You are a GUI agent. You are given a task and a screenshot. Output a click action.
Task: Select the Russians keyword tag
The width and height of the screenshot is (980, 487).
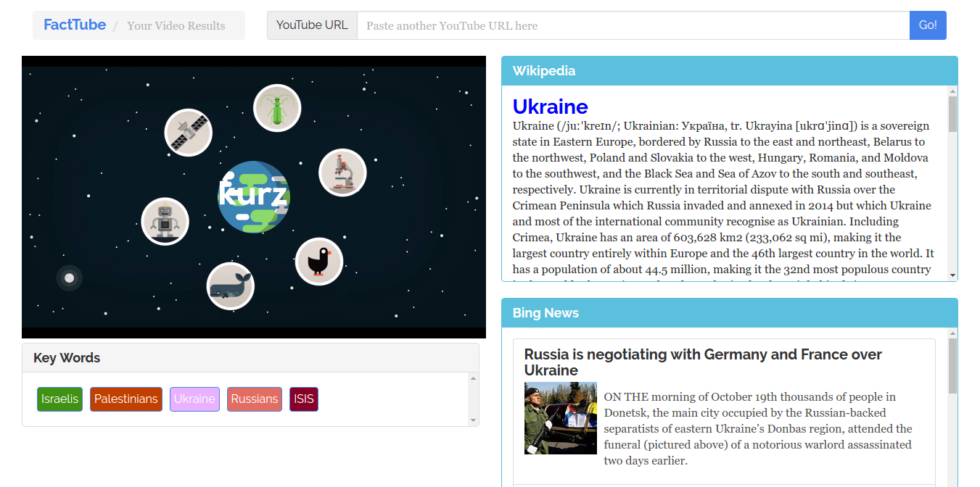(255, 399)
